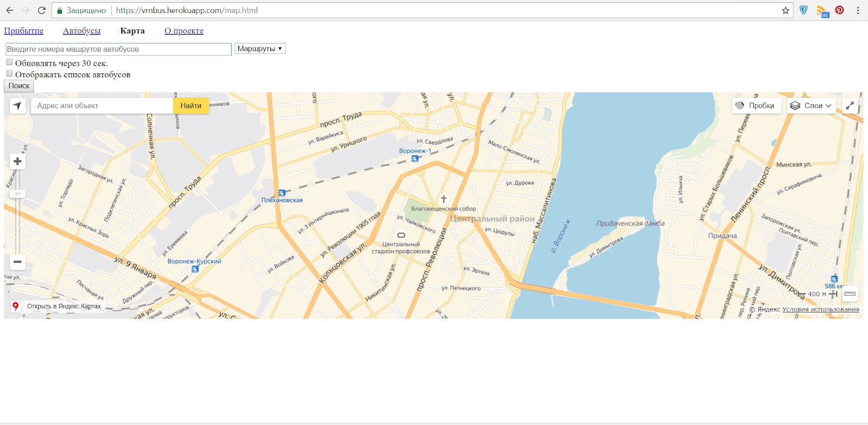Activate the map ruler measurement tool
868x425 pixels.
click(x=850, y=294)
